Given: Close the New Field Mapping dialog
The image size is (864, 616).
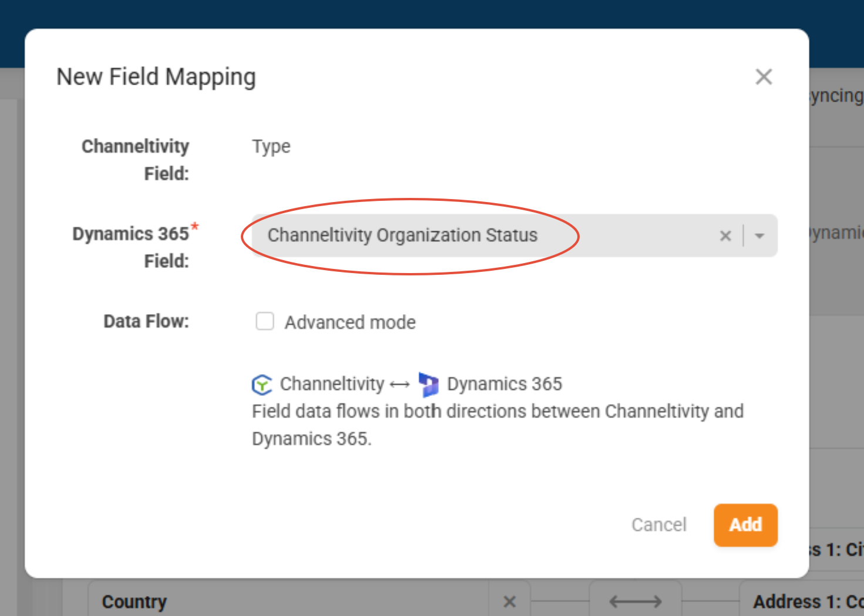Looking at the screenshot, I should click(764, 77).
